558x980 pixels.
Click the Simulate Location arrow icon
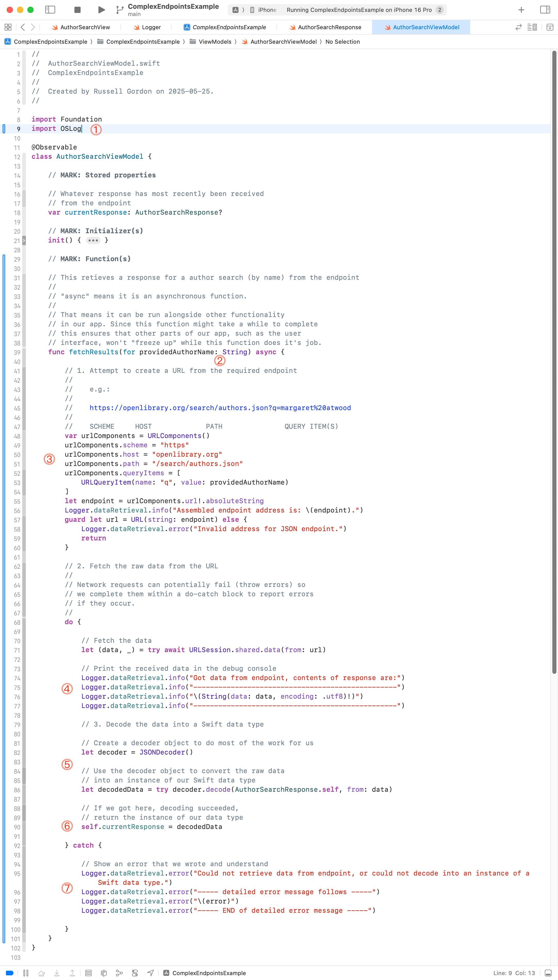tap(151, 973)
